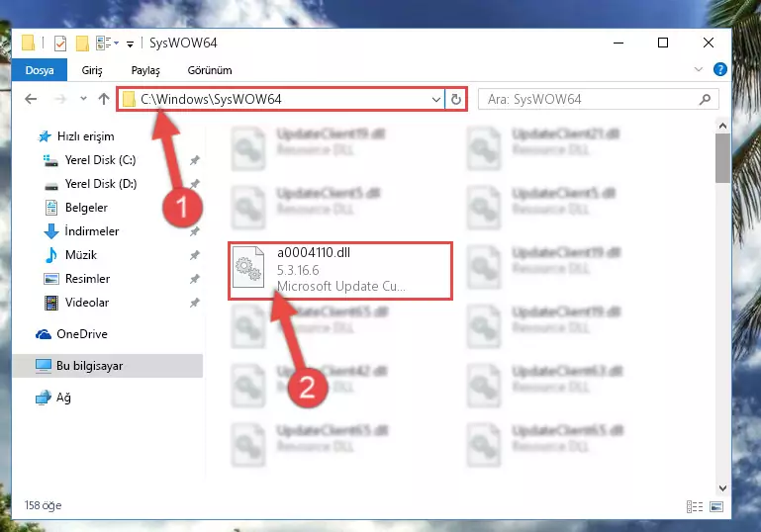Open İndirmeler folder in sidebar

click(81, 231)
